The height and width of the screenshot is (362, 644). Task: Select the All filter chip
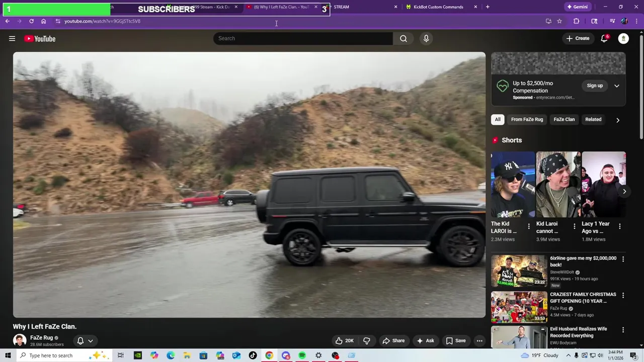[498, 120]
